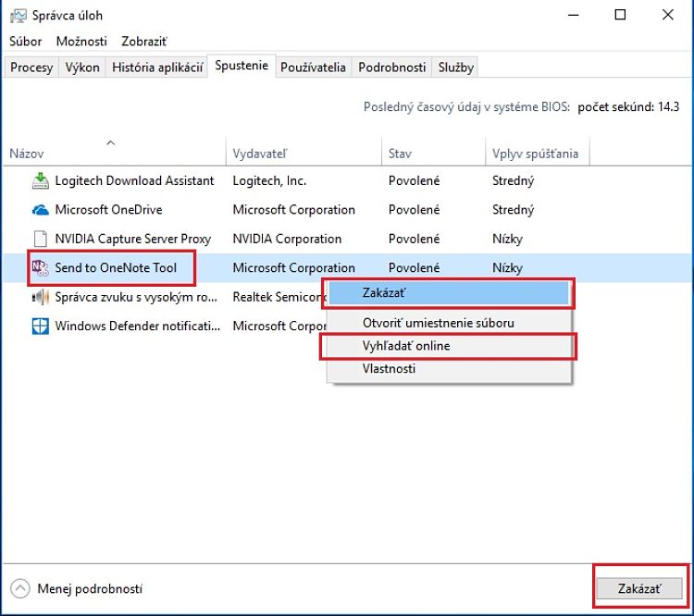Click the Logitech, Inc. publisher cell
Viewport: 694px width, 616px height.
(x=269, y=180)
